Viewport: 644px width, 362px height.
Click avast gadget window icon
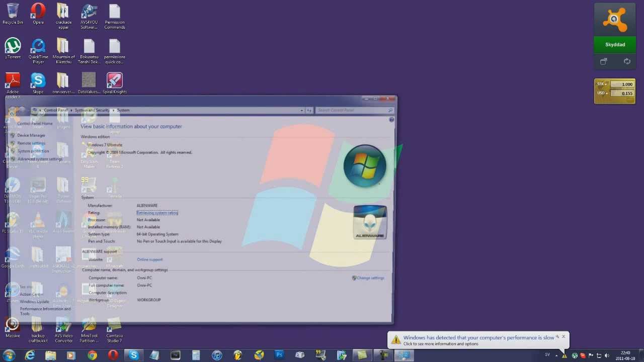coord(603,61)
